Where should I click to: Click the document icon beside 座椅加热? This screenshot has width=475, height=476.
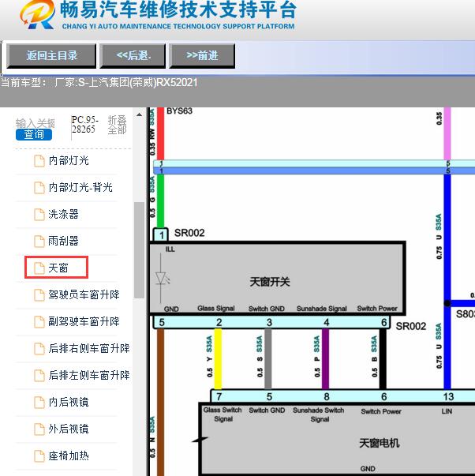coord(39,456)
